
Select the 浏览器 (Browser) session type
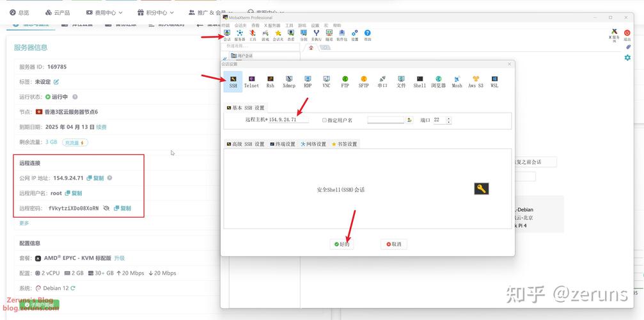[x=438, y=82]
